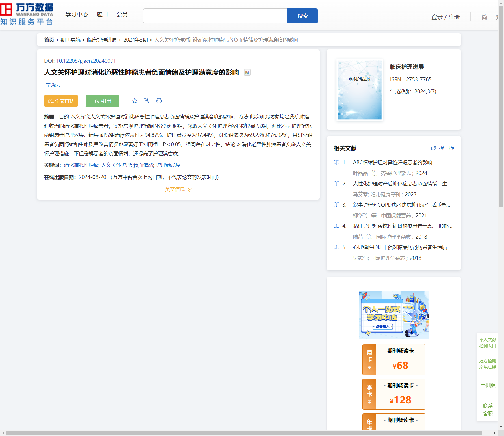Open 2024年3期 breadcrumb link
Viewport: 504px width, 436px height.
coord(135,40)
